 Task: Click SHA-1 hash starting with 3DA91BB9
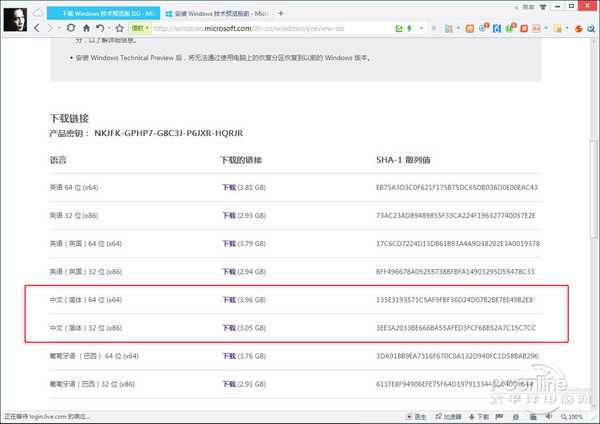pyautogui.click(x=457, y=356)
